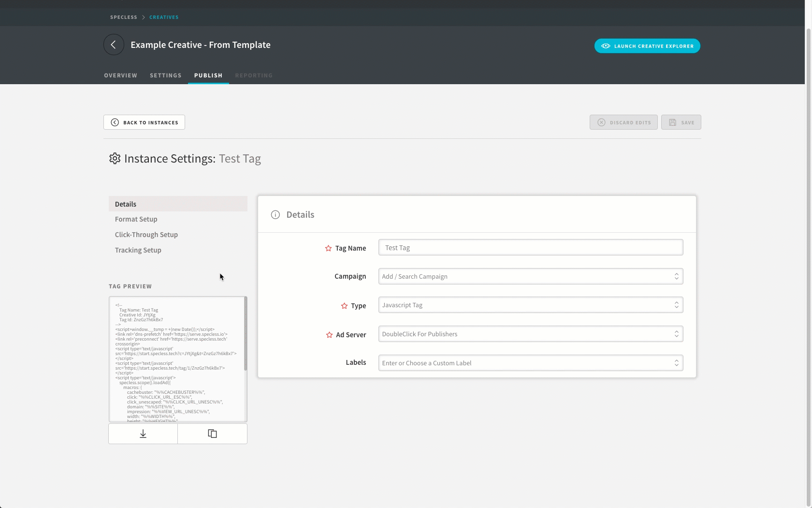
Task: Select Details in the side menu
Action: coord(178,204)
